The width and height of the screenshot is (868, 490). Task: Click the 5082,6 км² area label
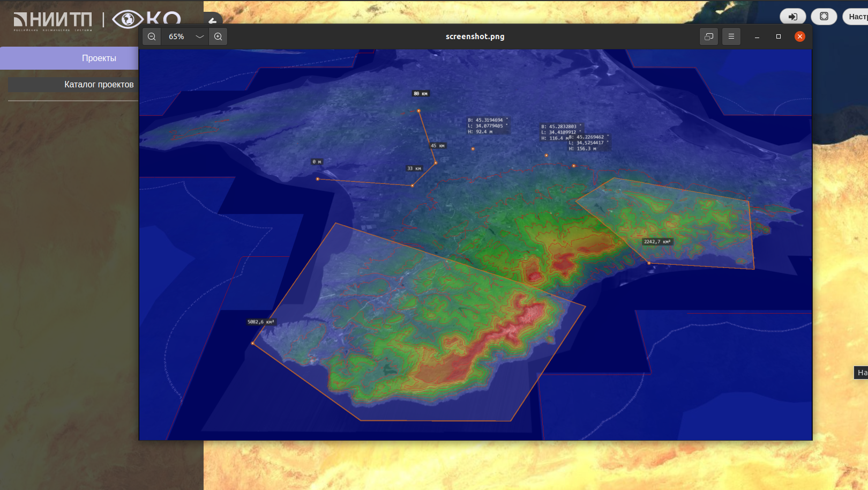[260, 322]
